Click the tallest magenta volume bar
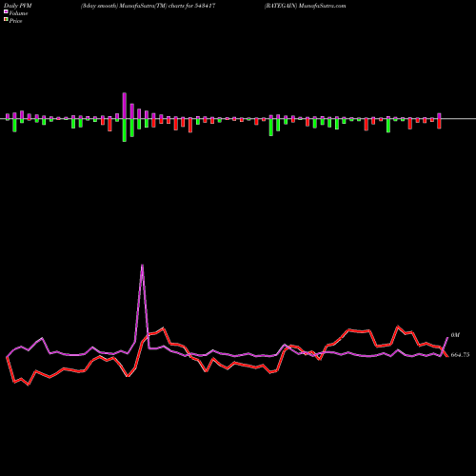Image resolution: width=476 pixels, height=476 pixels. [x=125, y=106]
